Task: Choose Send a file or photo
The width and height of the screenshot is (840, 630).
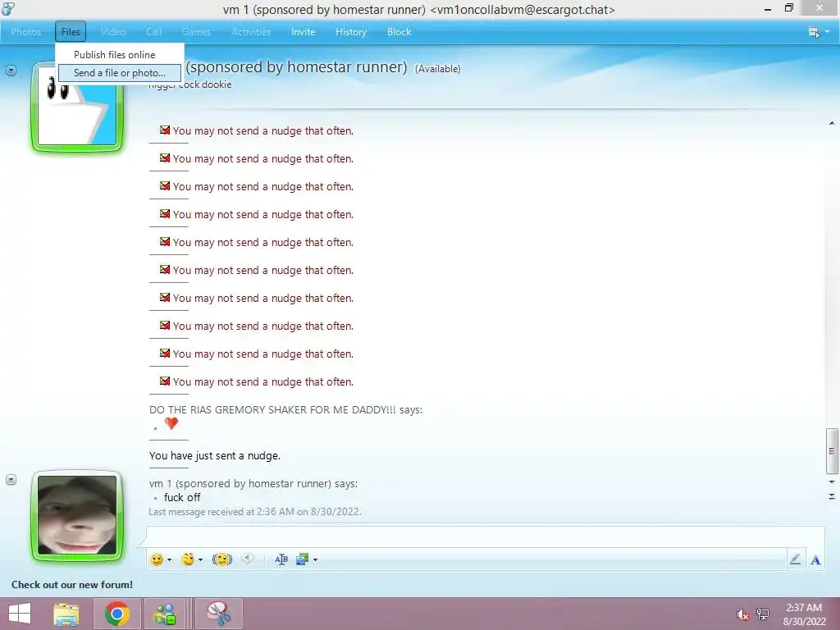Action: click(x=120, y=73)
